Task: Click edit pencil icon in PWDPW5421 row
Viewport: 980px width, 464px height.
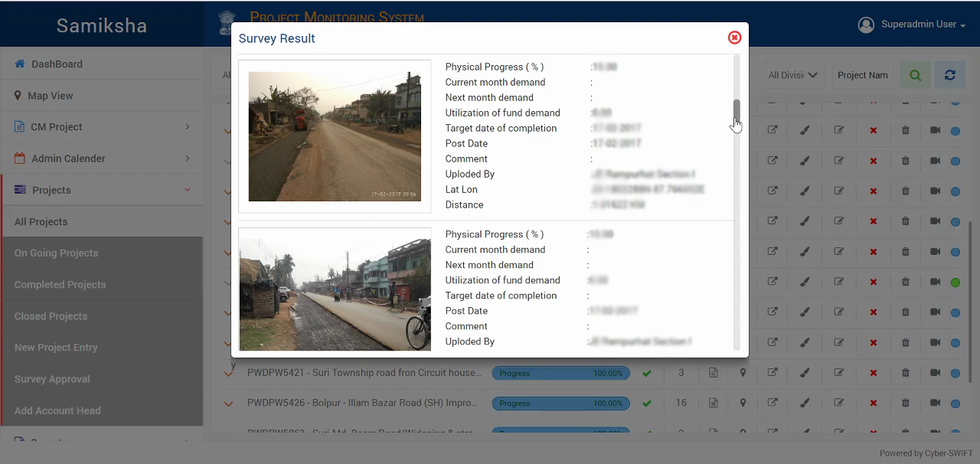Action: point(838,374)
